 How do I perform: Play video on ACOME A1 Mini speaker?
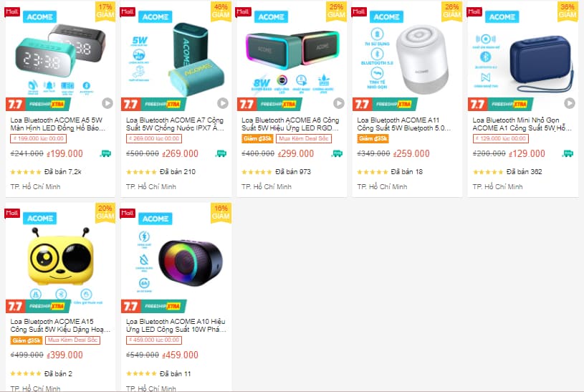point(570,103)
